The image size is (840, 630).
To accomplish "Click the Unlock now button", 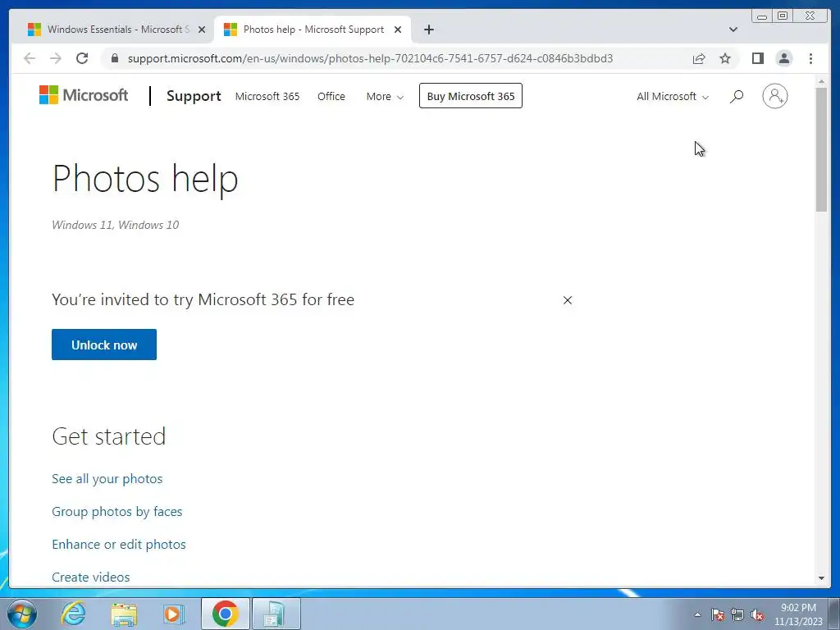I will [x=104, y=345].
